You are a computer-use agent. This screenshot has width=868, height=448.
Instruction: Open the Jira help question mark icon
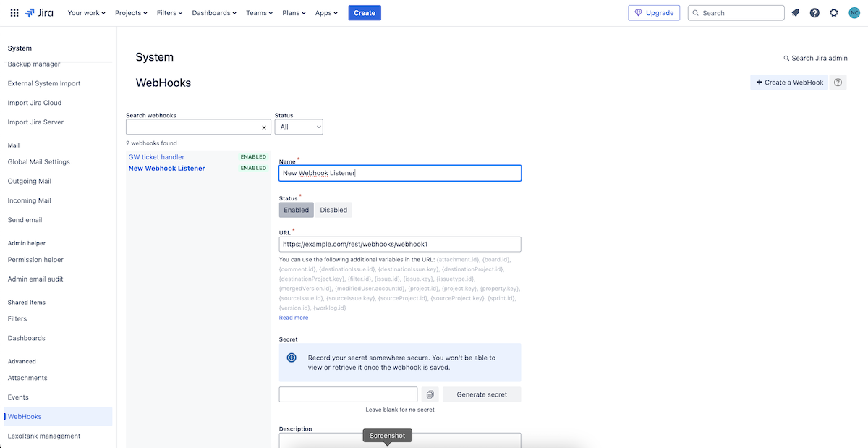click(x=814, y=12)
